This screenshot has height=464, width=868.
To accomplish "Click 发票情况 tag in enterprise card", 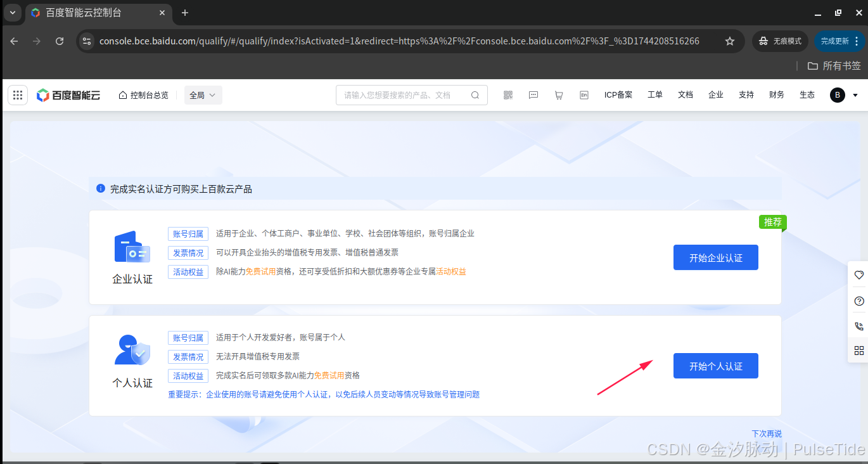I will click(188, 253).
